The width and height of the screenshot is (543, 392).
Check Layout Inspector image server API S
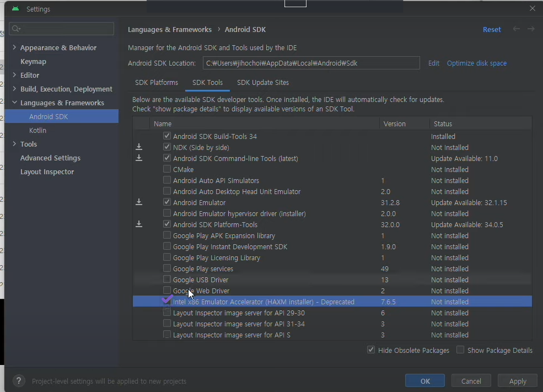pyautogui.click(x=167, y=335)
